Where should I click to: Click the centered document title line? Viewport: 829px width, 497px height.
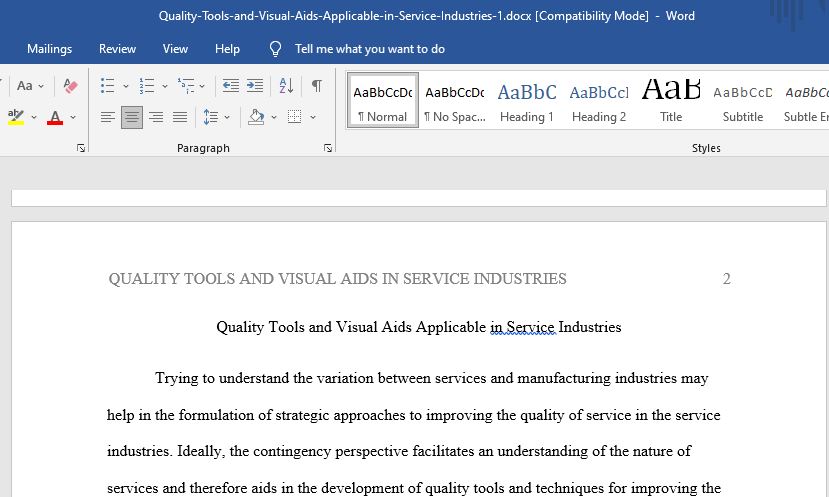(x=419, y=327)
